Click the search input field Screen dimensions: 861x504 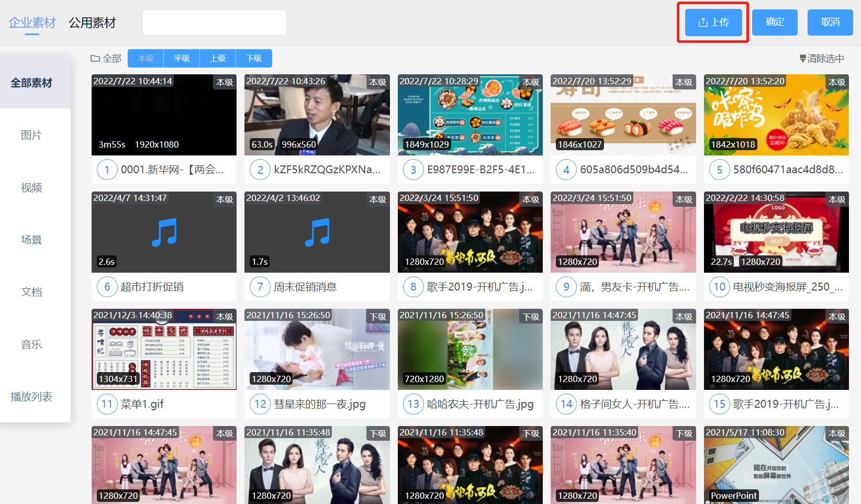214,23
